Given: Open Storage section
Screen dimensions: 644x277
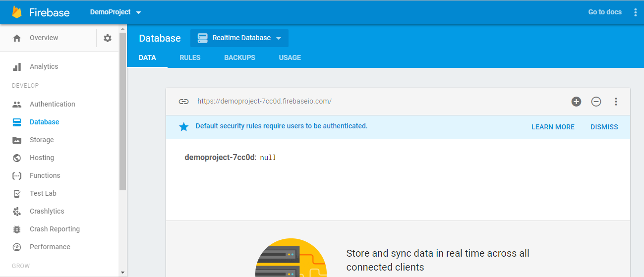Looking at the screenshot, I should (x=42, y=140).
